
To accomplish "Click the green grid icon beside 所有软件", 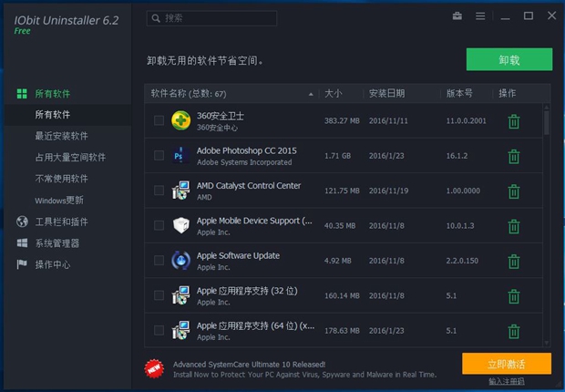I will (x=22, y=94).
